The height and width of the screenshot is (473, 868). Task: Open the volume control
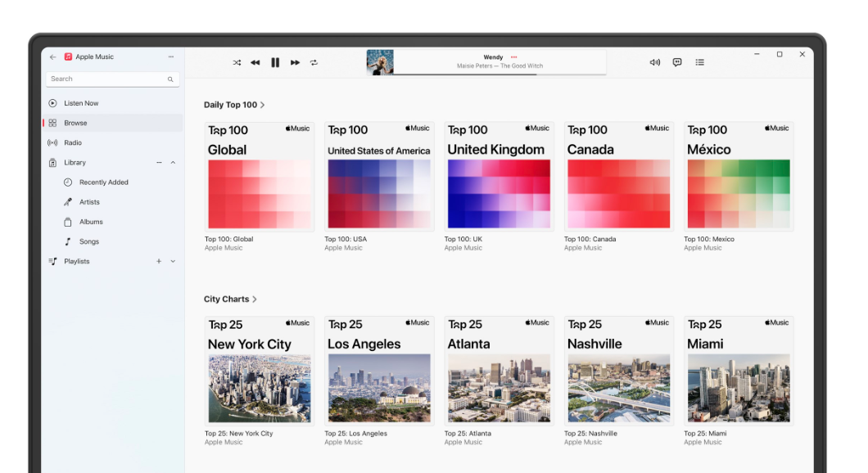click(x=655, y=62)
